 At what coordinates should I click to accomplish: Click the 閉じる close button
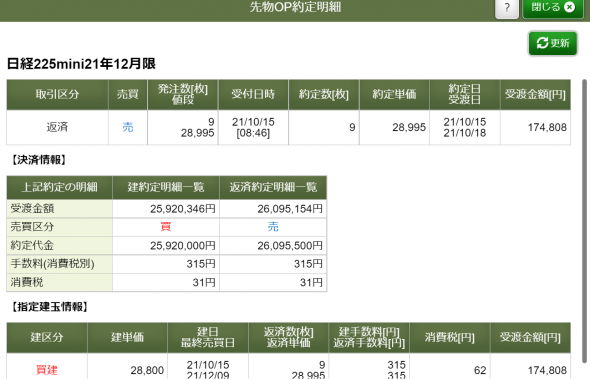click(x=553, y=8)
